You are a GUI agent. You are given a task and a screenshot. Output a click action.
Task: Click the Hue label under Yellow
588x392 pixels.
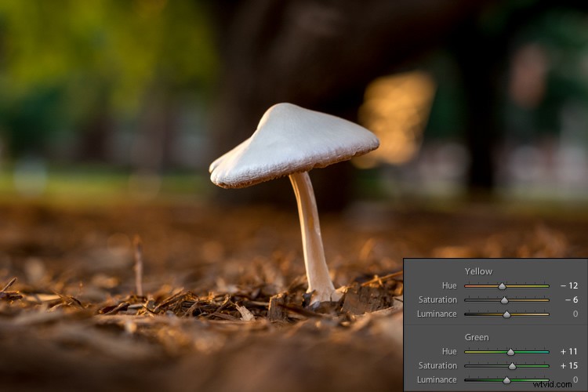(449, 285)
